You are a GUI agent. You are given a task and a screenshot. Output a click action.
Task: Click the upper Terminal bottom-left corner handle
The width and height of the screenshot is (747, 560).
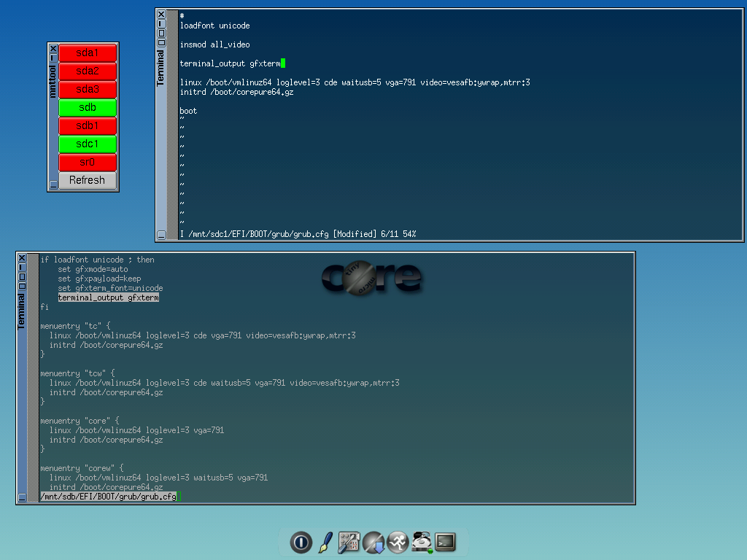161,235
